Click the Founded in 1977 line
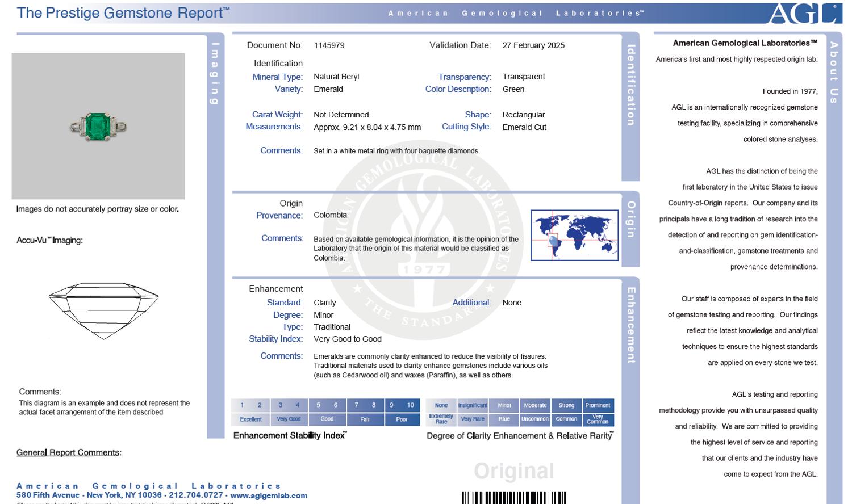The width and height of the screenshot is (852, 504). [x=790, y=91]
